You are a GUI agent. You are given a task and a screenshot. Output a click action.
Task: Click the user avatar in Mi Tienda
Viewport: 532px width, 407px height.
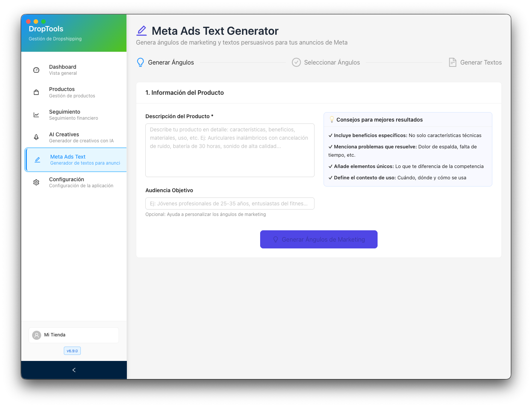tap(37, 335)
